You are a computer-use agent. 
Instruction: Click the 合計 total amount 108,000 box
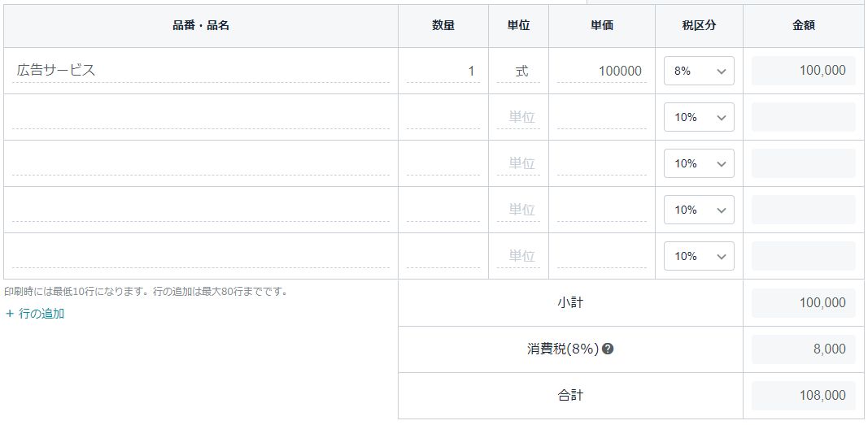(x=803, y=396)
